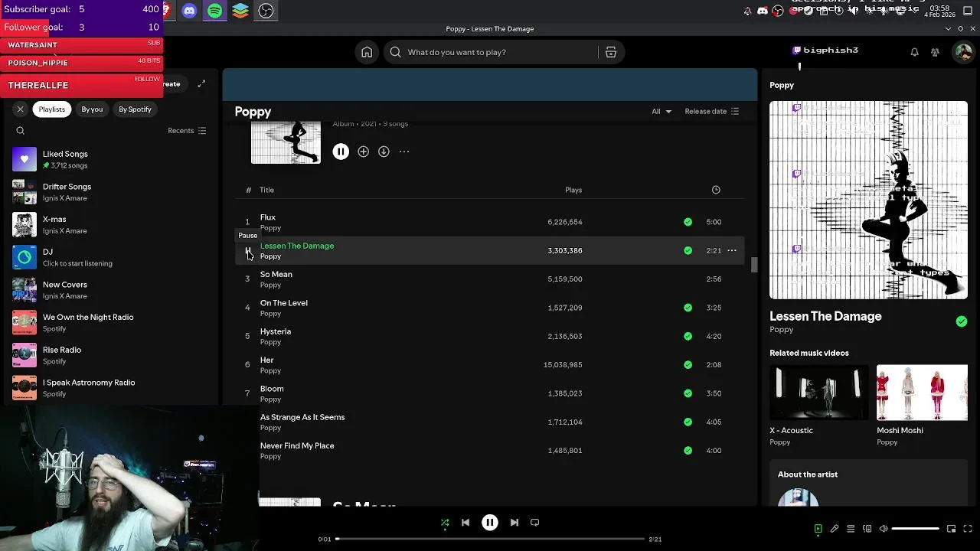The width and height of the screenshot is (980, 551).
Task: Open Friend Activity icon
Action: coord(935,52)
